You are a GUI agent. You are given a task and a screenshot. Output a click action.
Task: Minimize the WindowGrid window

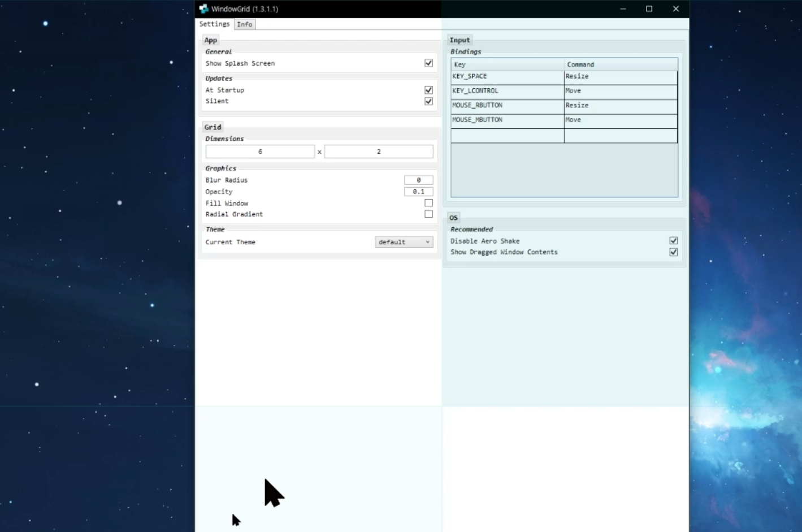623,9
